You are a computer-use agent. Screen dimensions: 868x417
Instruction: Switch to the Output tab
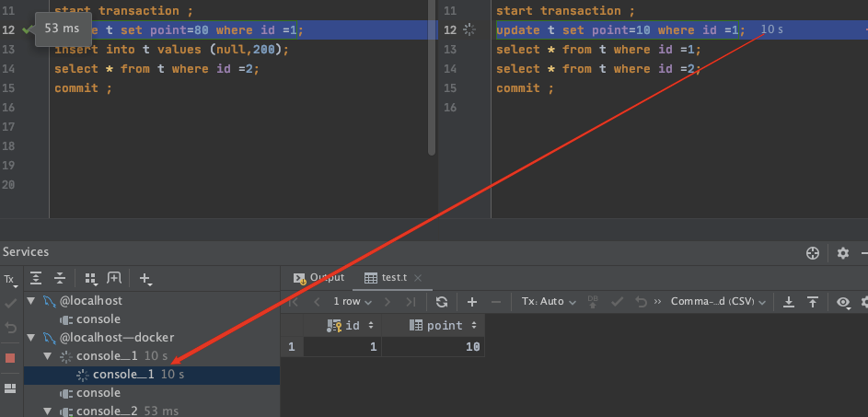click(318, 277)
